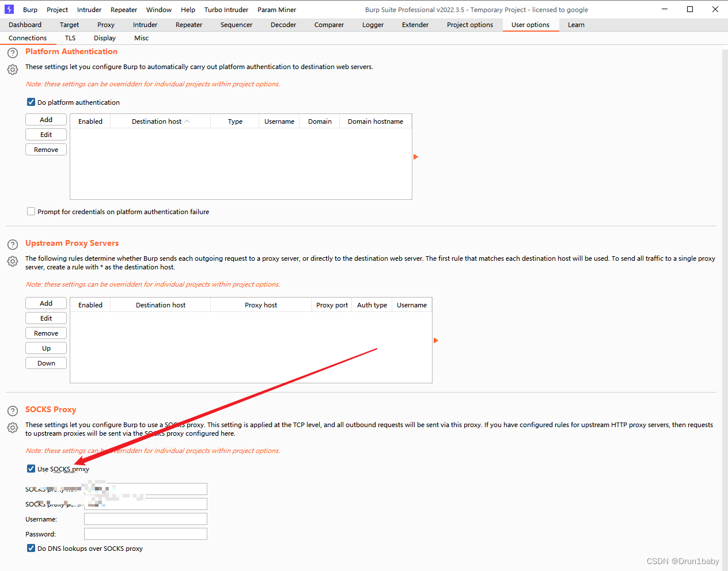Toggle Do platform authentication checkbox
Viewport: 728px width, 571px height.
click(x=31, y=102)
